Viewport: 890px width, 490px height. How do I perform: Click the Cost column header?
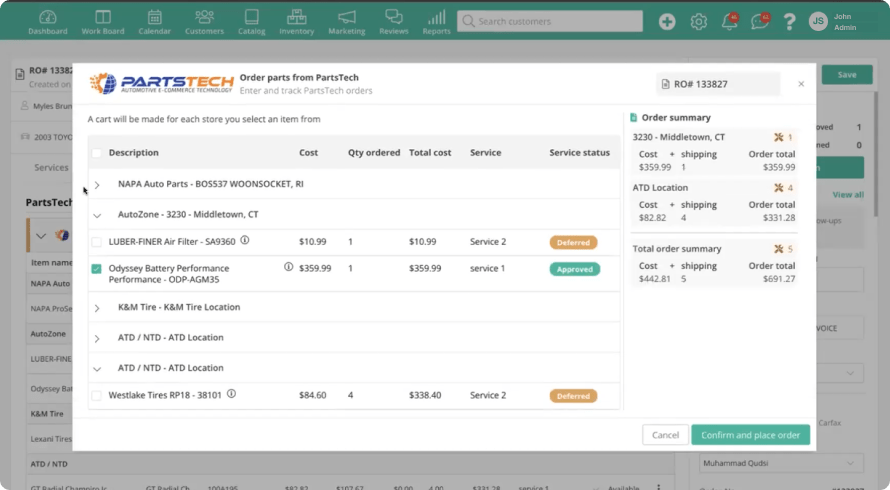(309, 153)
